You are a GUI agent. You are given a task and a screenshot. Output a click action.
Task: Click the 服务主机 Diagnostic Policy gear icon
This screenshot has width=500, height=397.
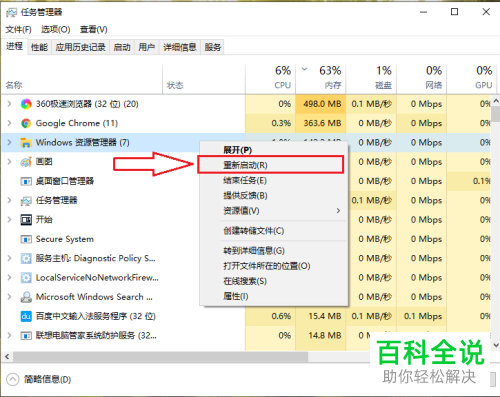click(26, 258)
